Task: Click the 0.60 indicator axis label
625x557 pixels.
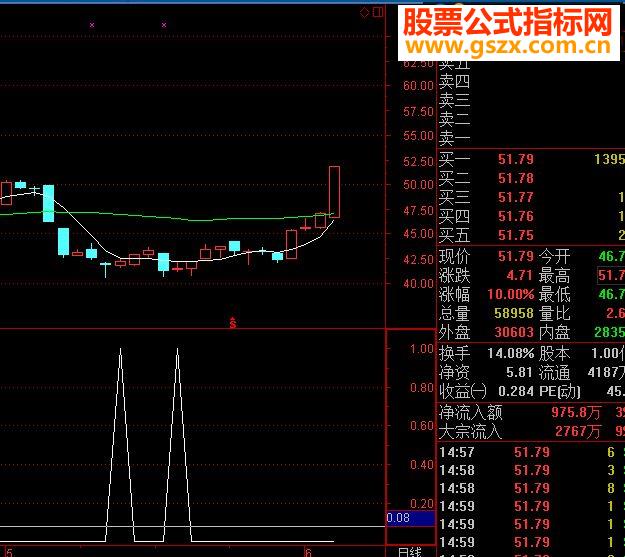Action: point(422,426)
